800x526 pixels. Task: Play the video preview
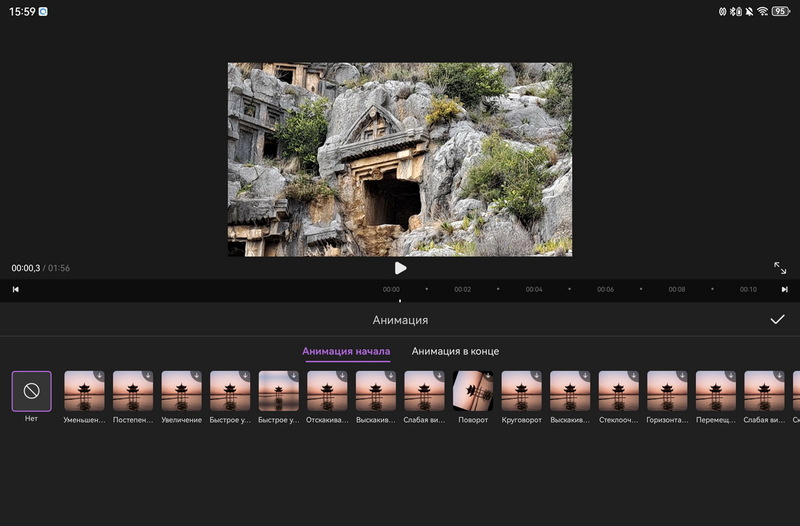point(400,268)
